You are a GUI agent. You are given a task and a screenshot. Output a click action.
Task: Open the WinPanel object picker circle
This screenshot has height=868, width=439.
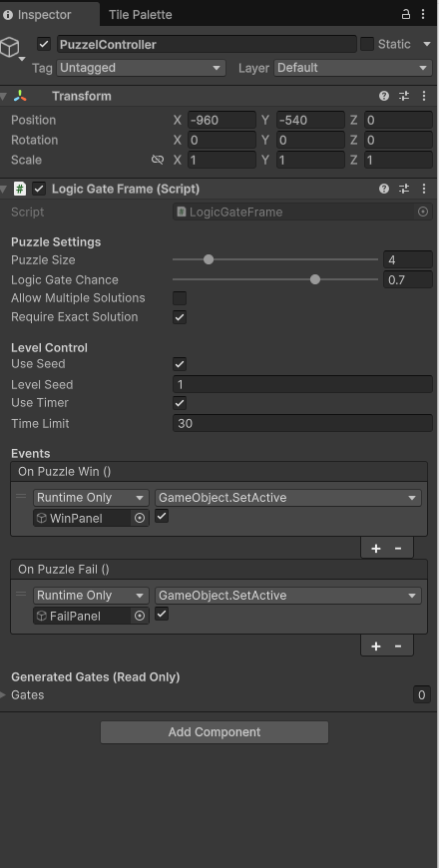(140, 518)
